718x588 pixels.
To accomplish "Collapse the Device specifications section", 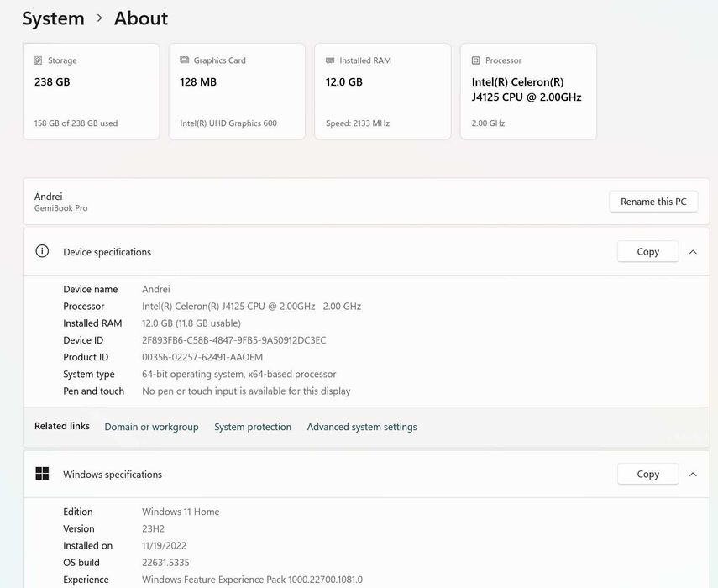I will 693,252.
